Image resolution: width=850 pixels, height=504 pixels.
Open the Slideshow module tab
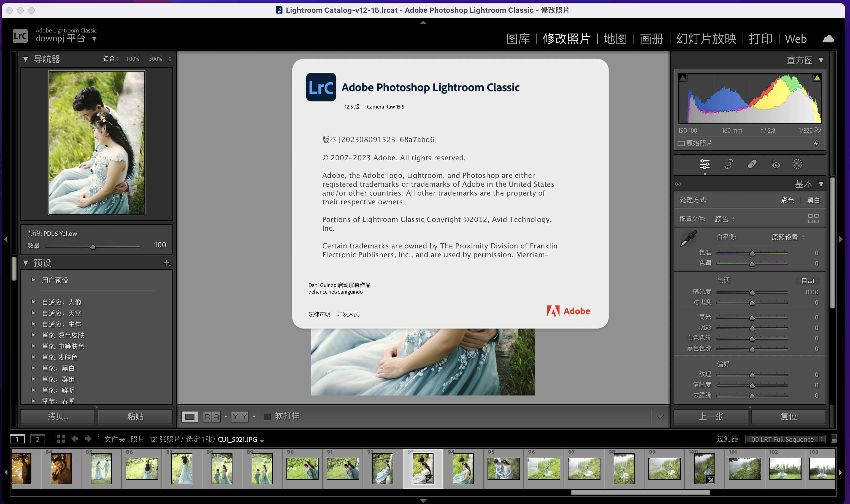(706, 39)
